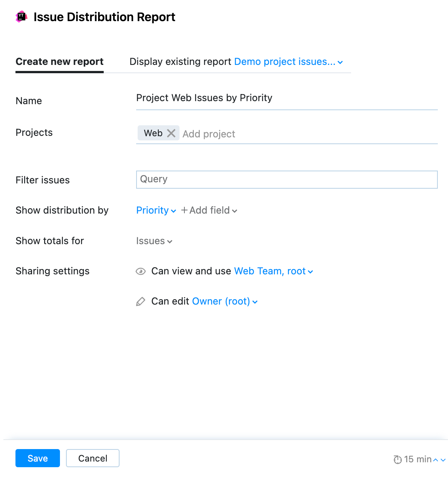Switch to the "Display existing report" tab
448x477 pixels.
(180, 62)
